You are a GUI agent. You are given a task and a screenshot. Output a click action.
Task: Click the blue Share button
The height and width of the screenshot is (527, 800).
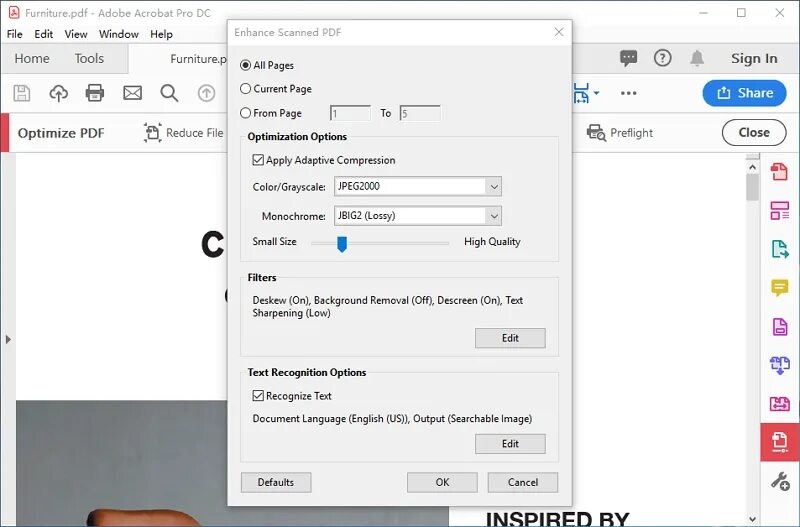(744, 93)
